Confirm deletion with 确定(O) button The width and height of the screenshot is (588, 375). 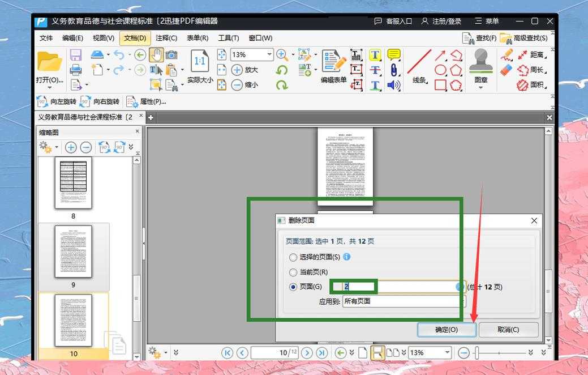click(447, 330)
